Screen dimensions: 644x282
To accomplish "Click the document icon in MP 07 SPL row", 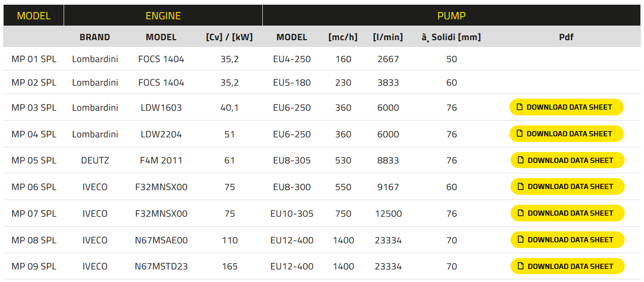I will tap(520, 213).
